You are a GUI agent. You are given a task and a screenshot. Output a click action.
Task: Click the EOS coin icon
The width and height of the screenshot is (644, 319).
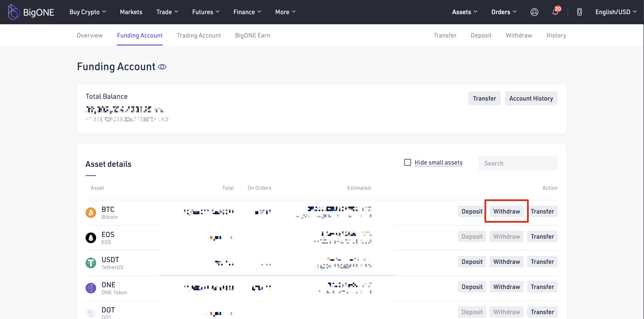pyautogui.click(x=91, y=238)
